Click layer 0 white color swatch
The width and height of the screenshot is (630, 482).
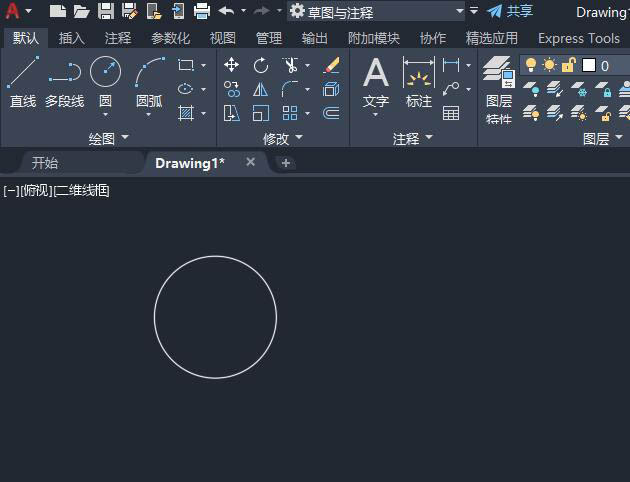point(589,65)
